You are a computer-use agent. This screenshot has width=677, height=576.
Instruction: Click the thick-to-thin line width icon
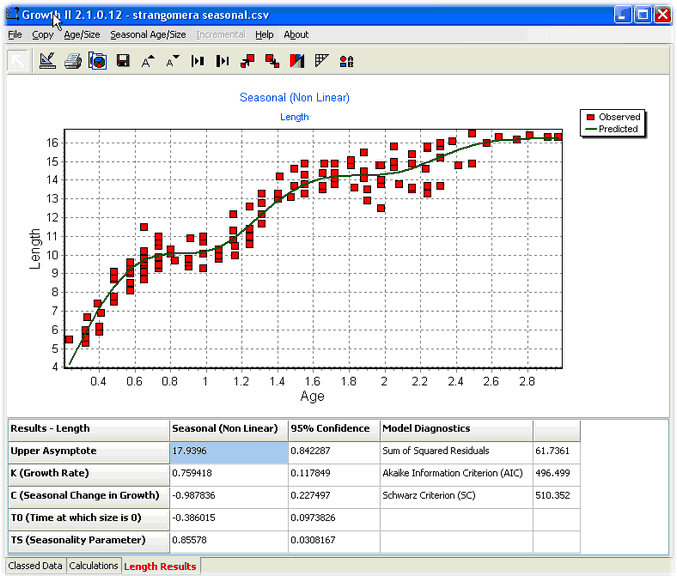tap(222, 61)
